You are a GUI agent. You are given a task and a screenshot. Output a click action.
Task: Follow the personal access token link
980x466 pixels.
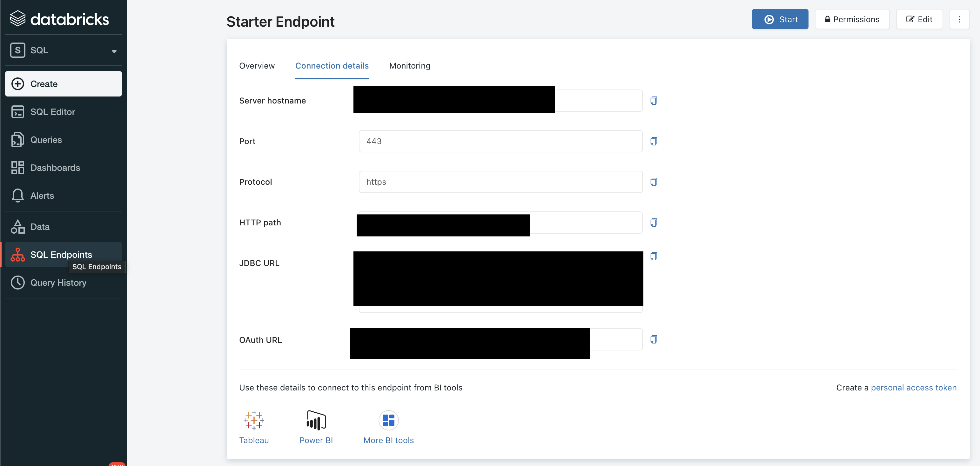pos(913,387)
